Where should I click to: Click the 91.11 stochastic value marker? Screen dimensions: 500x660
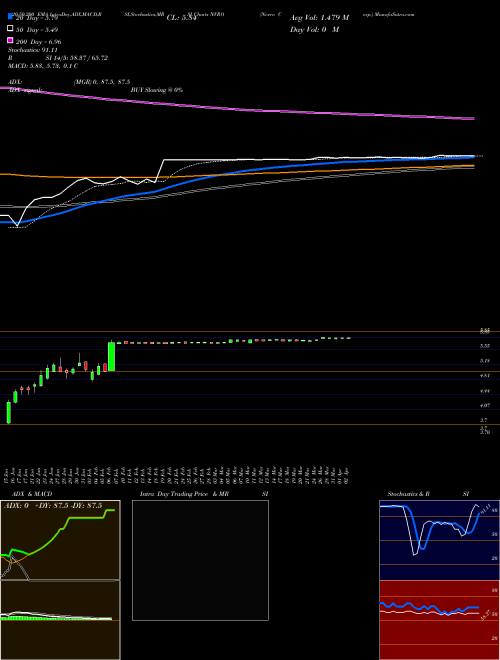pyautogui.click(x=486, y=508)
